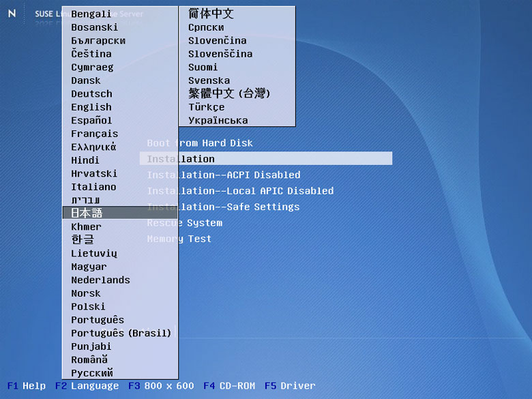Screen dimensions: 532x399
Task: Choose Português (Brasil) language
Action: 121,333
